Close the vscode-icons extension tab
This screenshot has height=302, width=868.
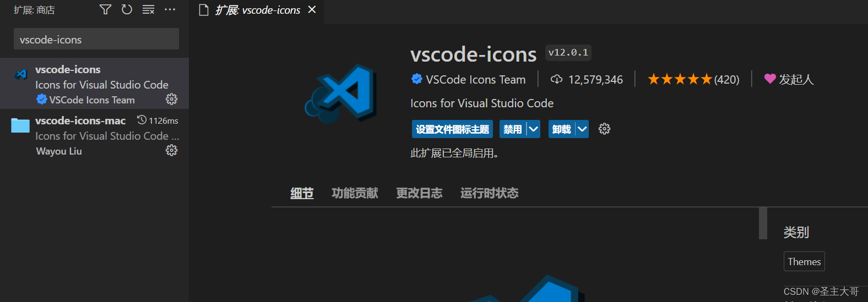pos(312,10)
